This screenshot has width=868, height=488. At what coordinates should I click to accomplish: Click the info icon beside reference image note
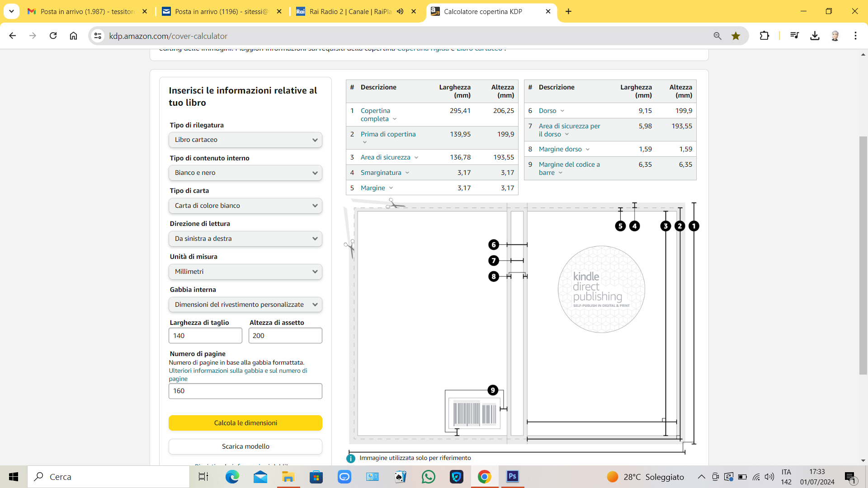click(x=351, y=458)
